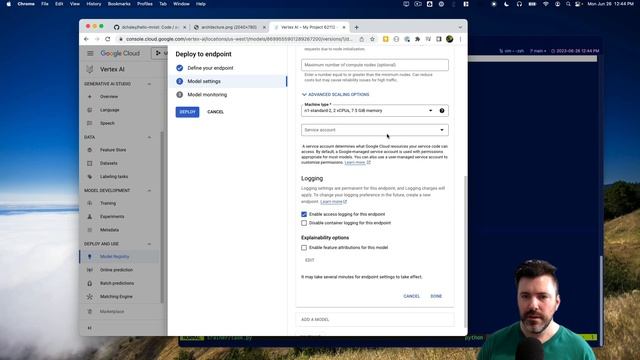
Task: Select the Language icon in sidebar
Action: click(x=90, y=110)
